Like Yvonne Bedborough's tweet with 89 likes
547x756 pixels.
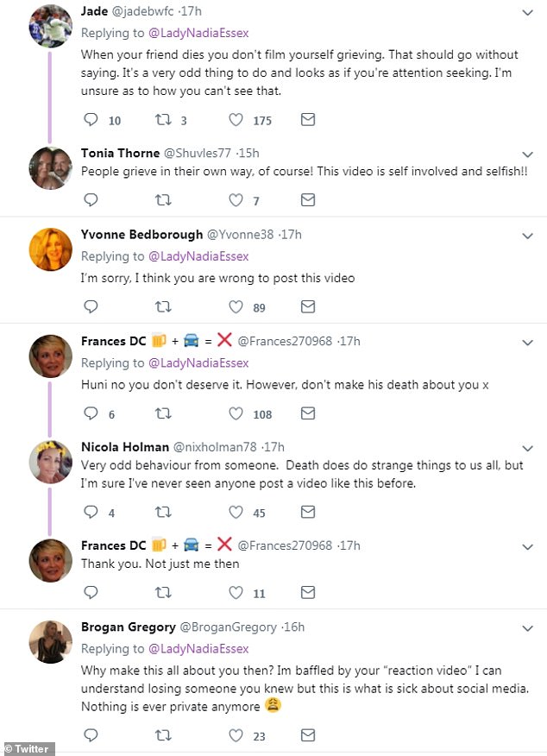click(x=236, y=306)
